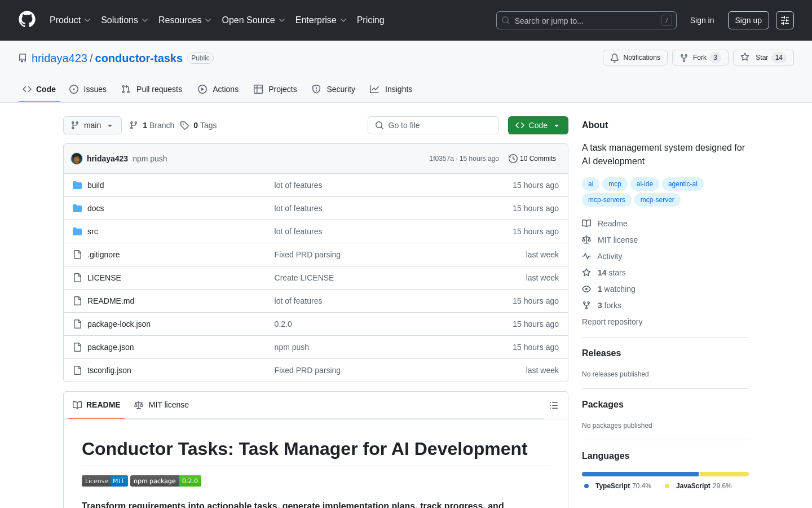Switch to the Security tab
Image resolution: width=812 pixels, height=508 pixels.
tap(334, 89)
